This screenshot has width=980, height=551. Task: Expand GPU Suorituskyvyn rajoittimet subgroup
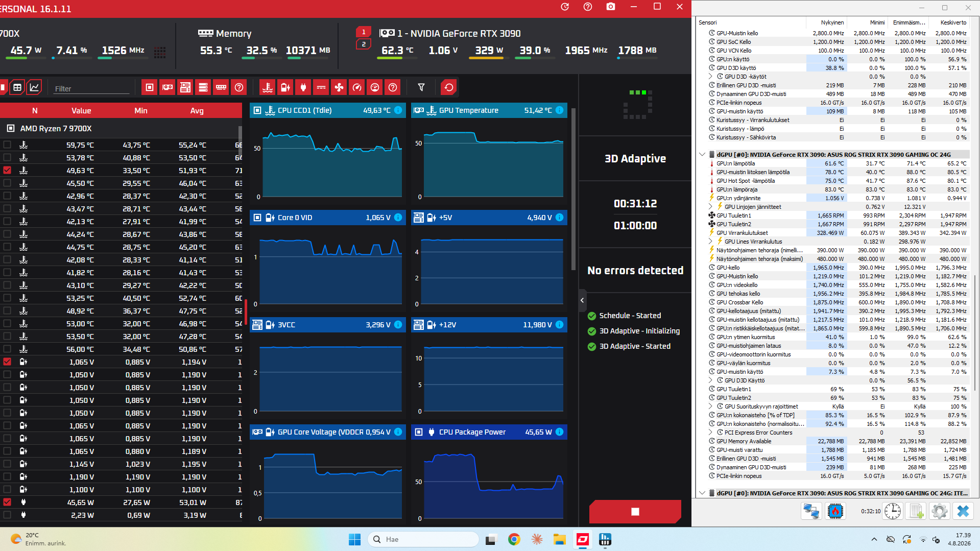[x=710, y=406]
